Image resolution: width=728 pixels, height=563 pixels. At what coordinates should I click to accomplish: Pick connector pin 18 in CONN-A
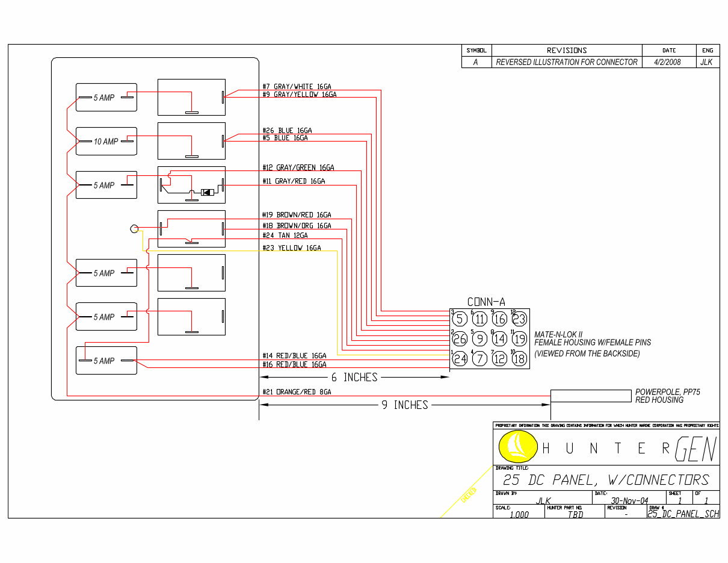click(519, 359)
